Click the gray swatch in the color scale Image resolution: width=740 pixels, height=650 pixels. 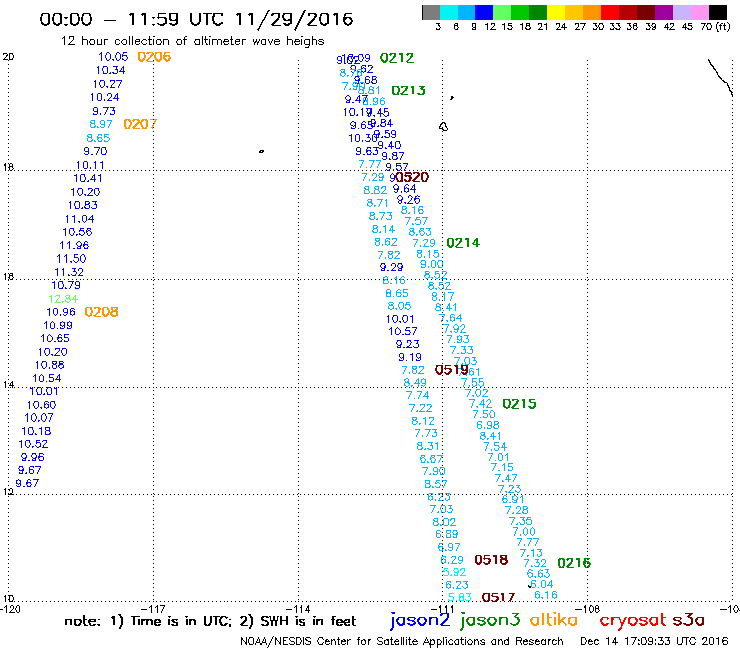pos(431,12)
